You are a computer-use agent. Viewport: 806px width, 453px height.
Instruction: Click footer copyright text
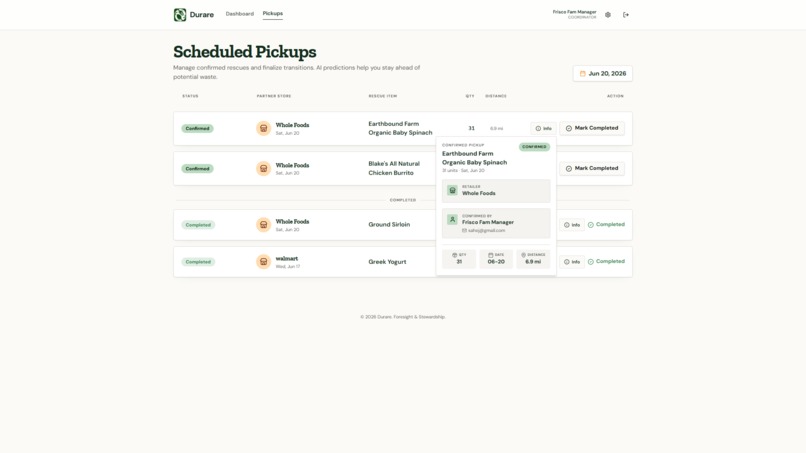click(x=402, y=317)
